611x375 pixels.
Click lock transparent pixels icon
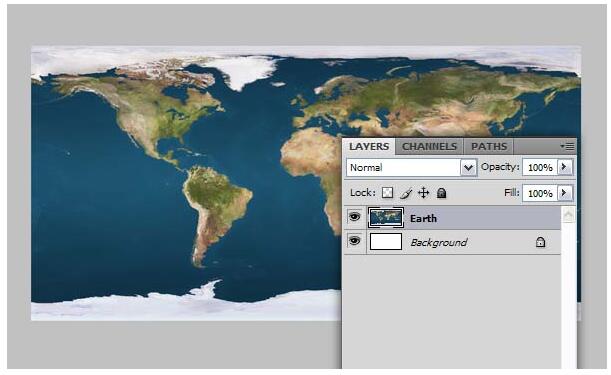click(x=387, y=193)
